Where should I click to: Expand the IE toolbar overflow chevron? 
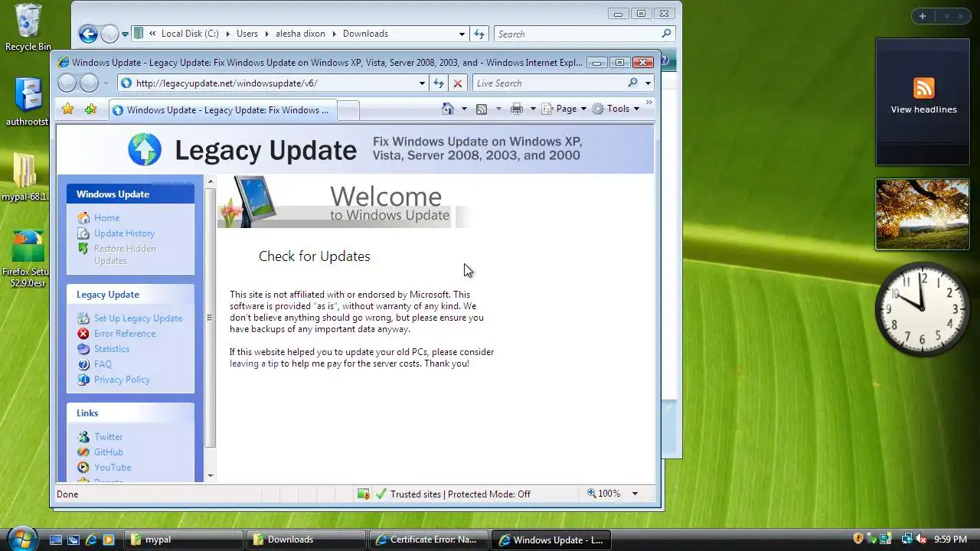(x=649, y=103)
